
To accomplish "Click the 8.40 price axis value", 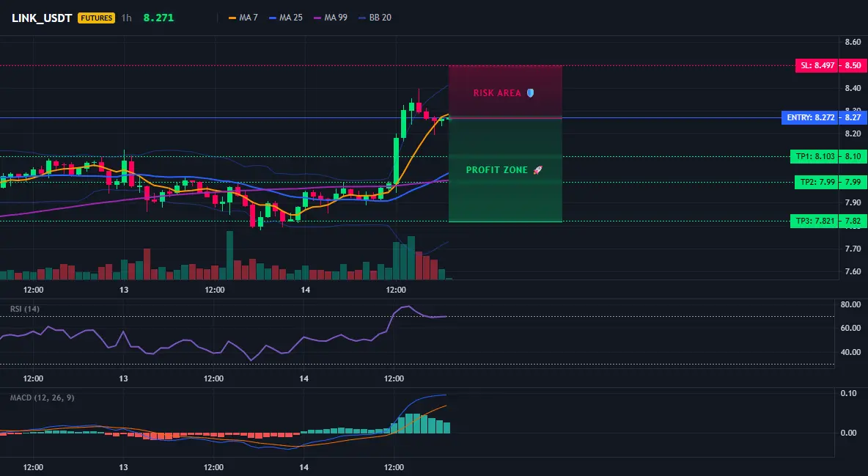I will (x=853, y=87).
